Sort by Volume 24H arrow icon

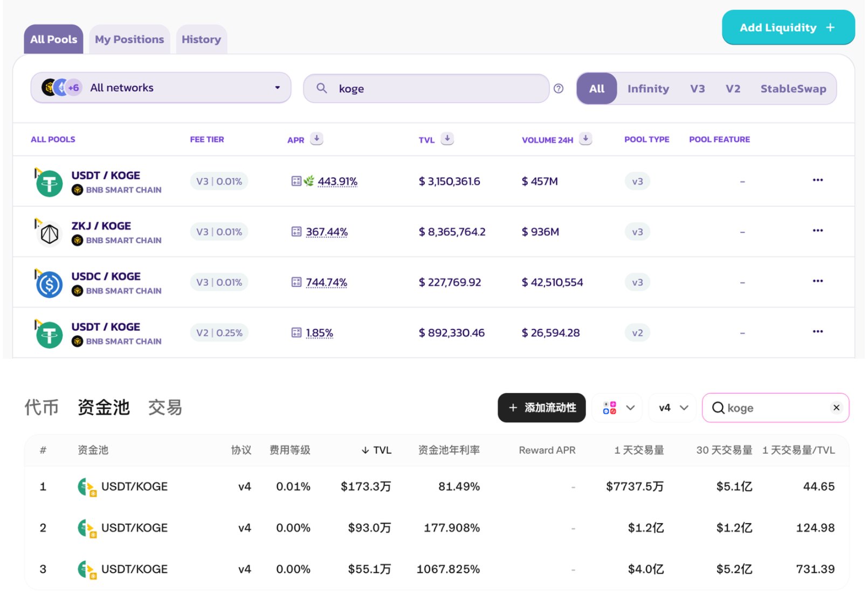(x=585, y=139)
